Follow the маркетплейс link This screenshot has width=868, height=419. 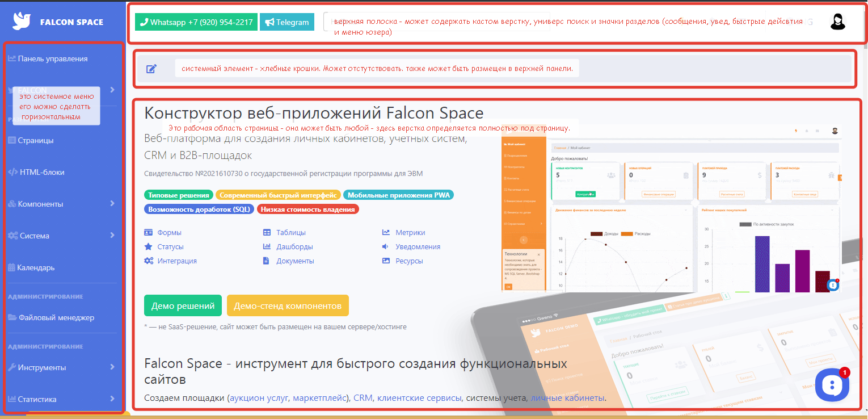319,398
